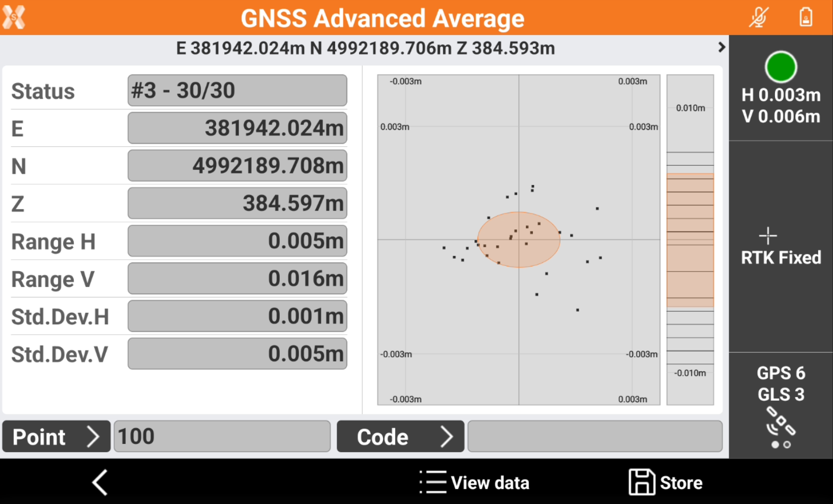Tap the GPS 6 GLS 3 satellite count

[781, 383]
